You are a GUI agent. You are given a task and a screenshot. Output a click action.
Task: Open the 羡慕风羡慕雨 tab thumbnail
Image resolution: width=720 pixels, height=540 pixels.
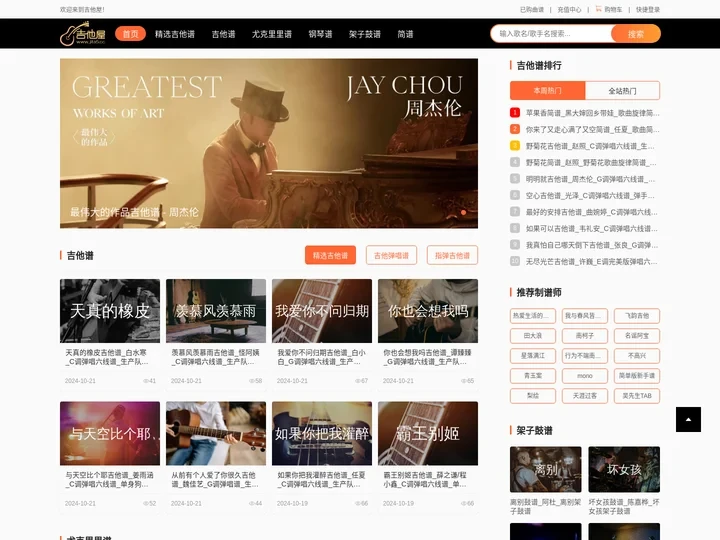point(216,311)
